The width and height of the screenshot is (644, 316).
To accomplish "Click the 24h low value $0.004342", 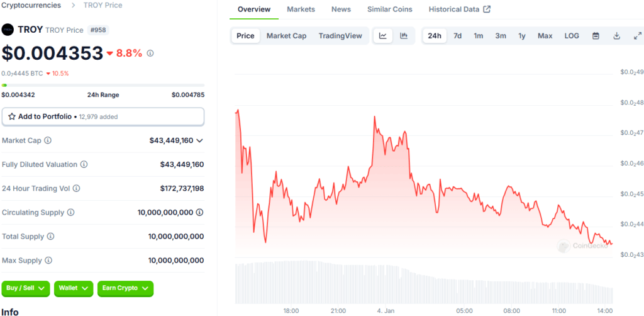I will 18,95.
